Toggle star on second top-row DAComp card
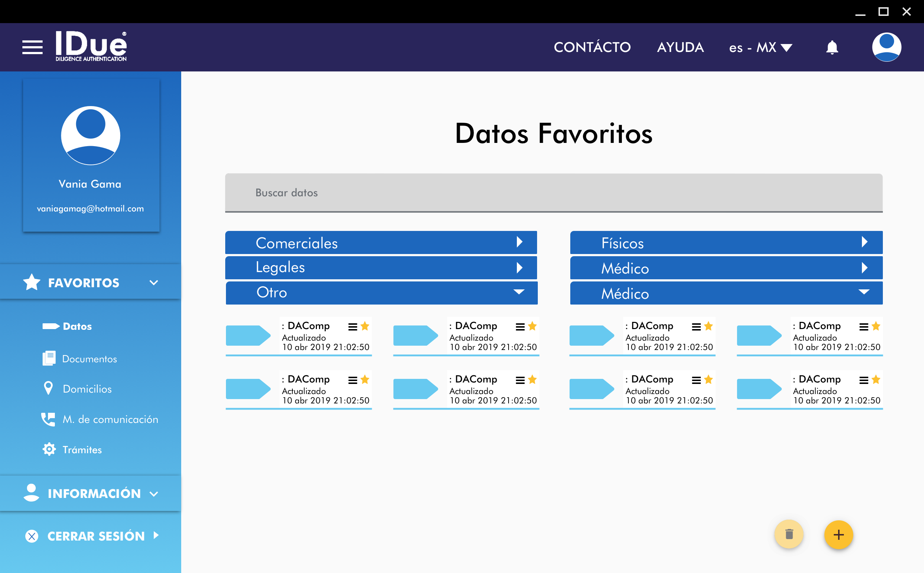924x573 pixels. [532, 326]
